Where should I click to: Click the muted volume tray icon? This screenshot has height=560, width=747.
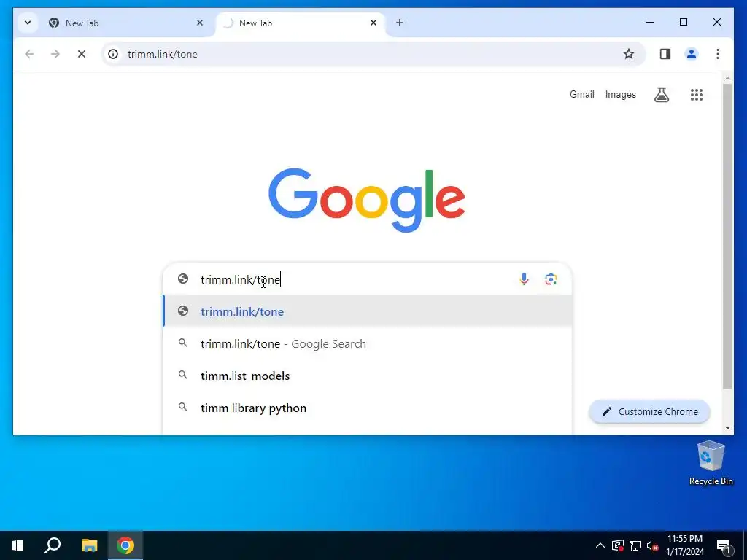point(652,545)
